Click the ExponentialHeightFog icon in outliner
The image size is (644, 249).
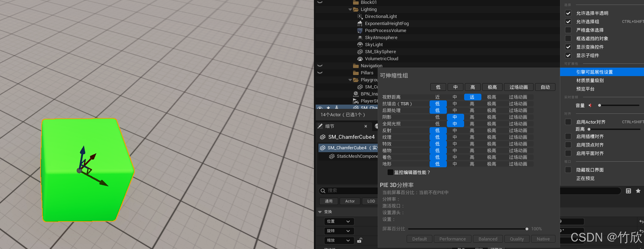coord(360,24)
